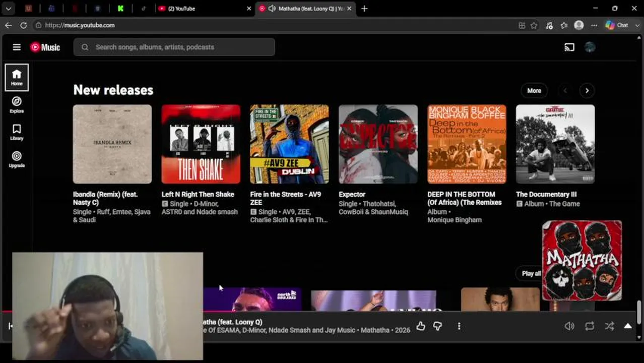Dislike the playing song with thumbs down

point(437,326)
